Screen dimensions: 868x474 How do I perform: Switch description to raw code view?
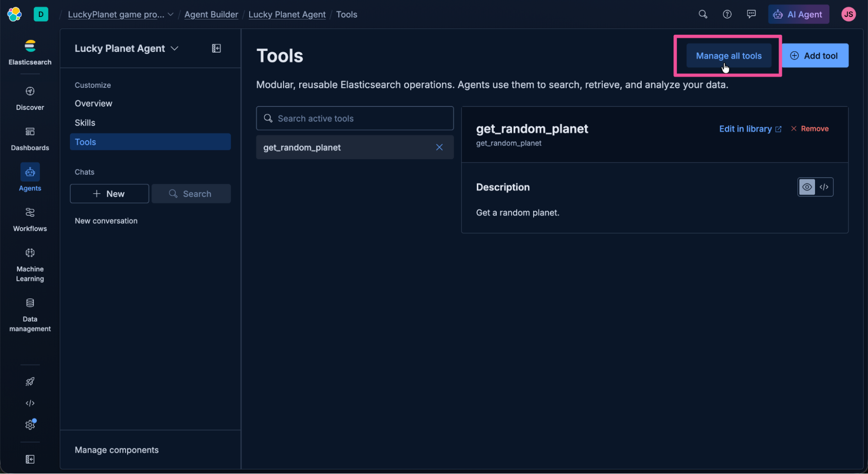(x=824, y=187)
